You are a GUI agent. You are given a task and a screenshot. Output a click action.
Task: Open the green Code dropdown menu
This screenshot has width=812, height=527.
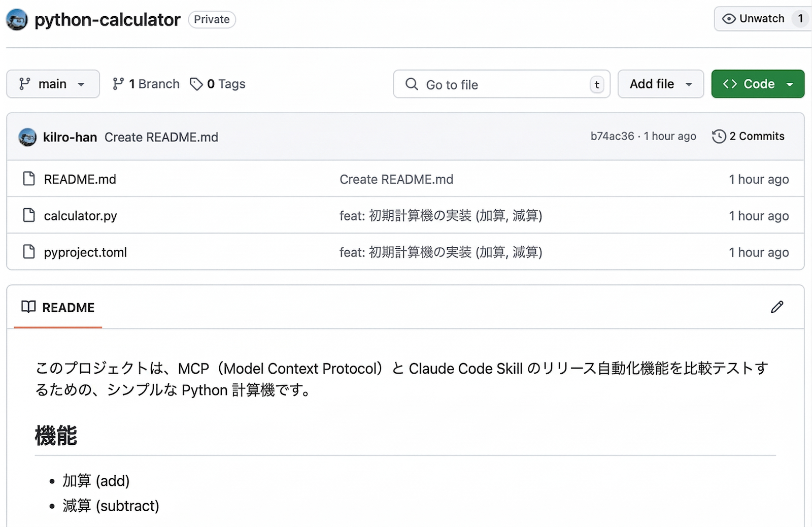click(758, 84)
